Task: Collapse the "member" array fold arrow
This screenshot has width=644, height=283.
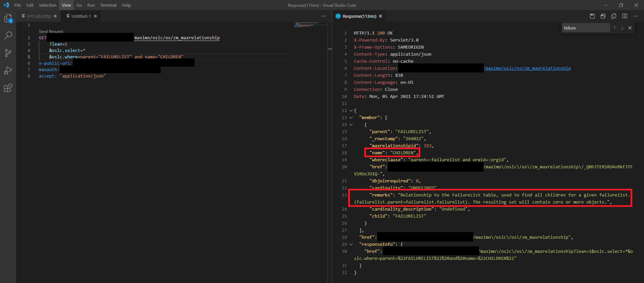Action: [x=351, y=118]
